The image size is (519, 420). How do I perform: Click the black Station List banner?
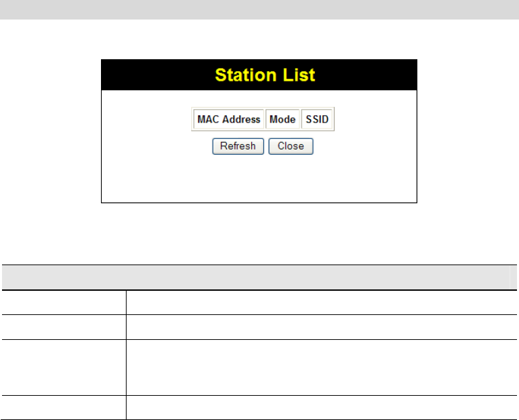coord(259,75)
